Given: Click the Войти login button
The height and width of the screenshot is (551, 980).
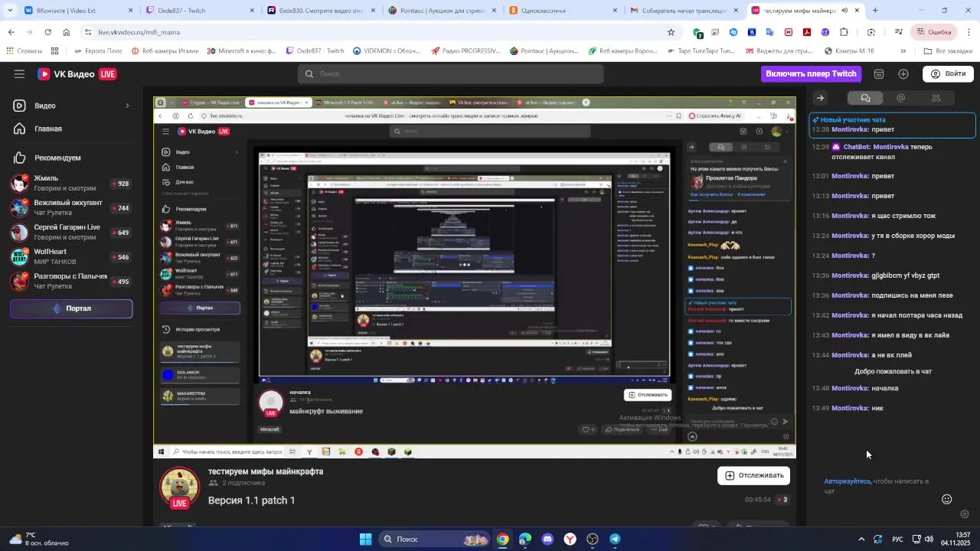Looking at the screenshot, I should (948, 74).
